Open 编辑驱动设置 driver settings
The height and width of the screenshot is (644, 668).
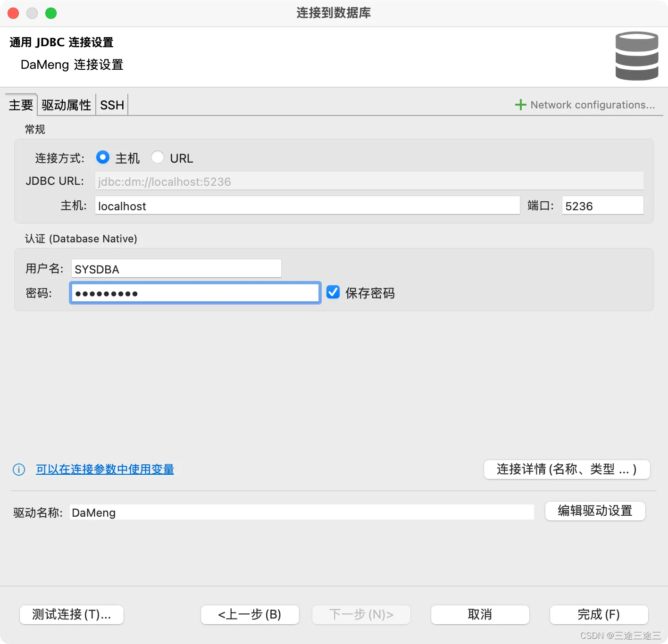tap(595, 511)
